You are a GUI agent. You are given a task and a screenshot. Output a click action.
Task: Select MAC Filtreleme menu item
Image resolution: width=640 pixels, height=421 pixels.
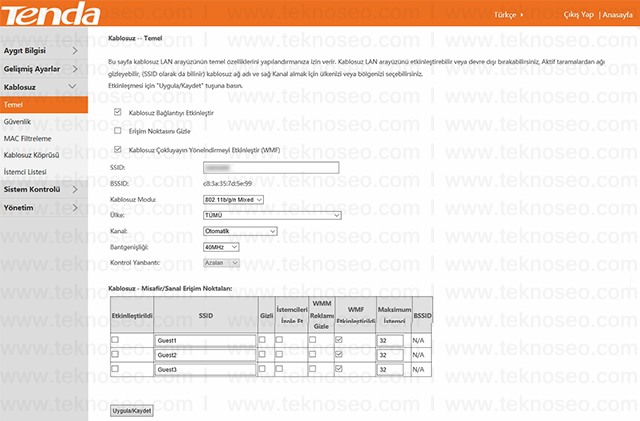pos(28,139)
